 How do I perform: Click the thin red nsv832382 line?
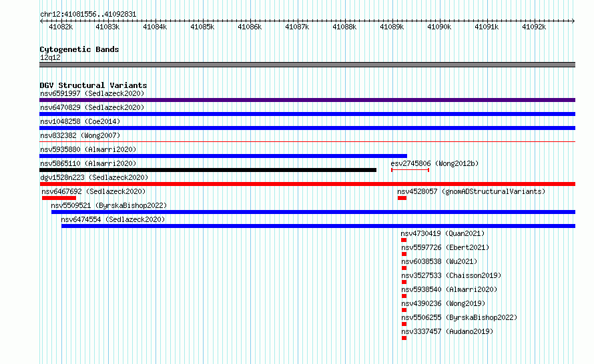point(307,142)
